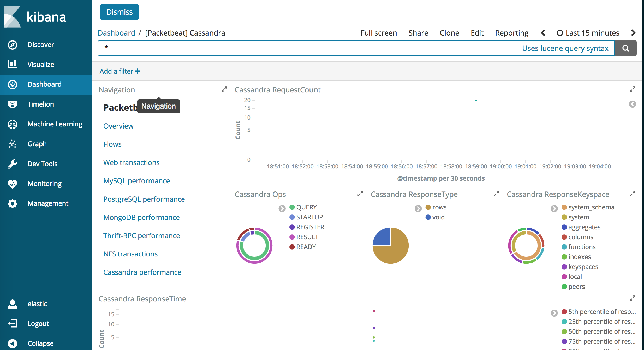Open Monitoring heartbeat icon

click(12, 184)
